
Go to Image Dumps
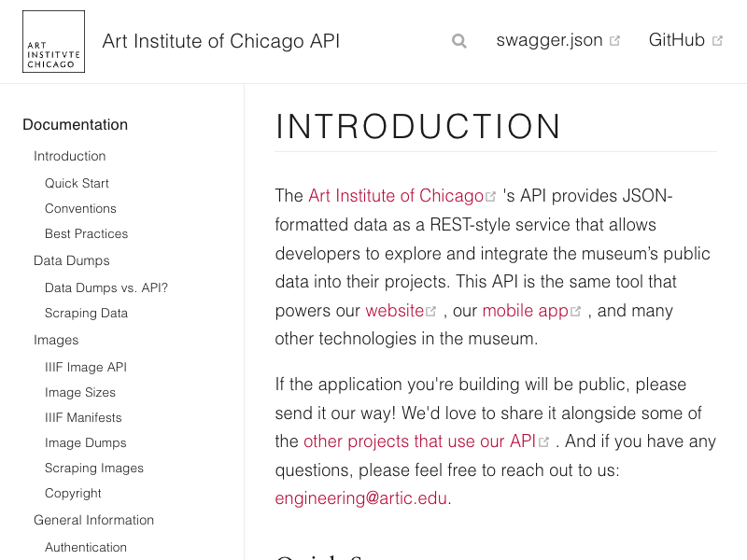(x=86, y=442)
